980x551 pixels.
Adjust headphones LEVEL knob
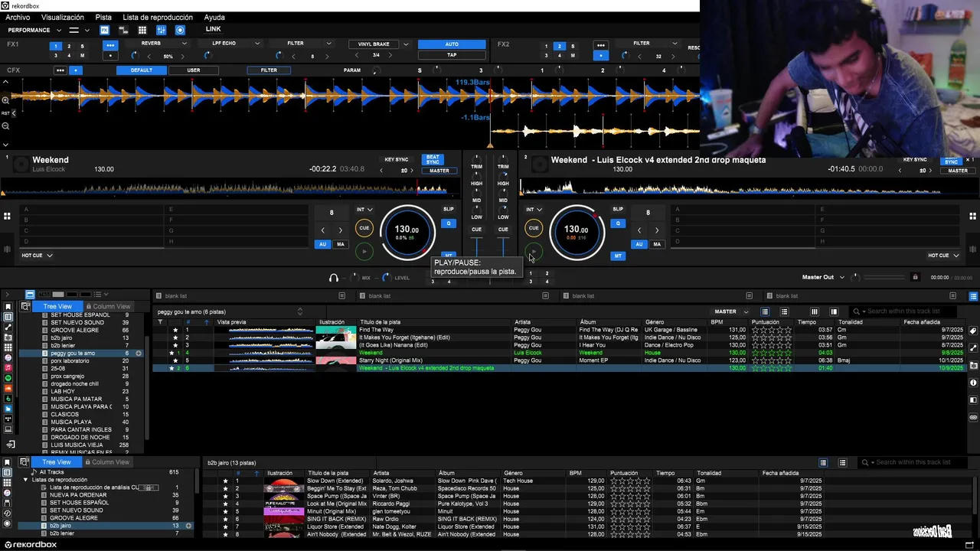386,278
